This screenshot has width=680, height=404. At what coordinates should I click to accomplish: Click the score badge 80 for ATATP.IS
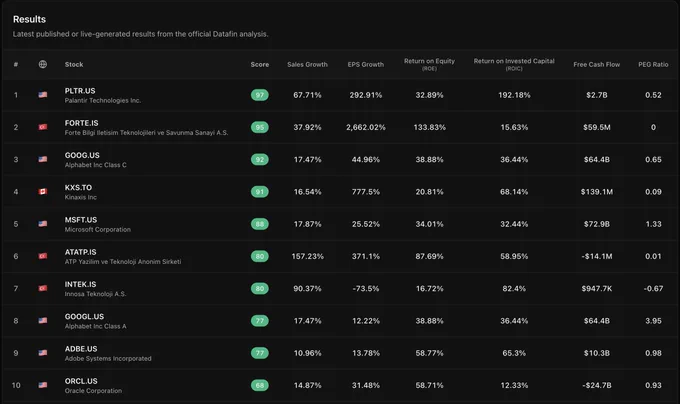pos(260,256)
